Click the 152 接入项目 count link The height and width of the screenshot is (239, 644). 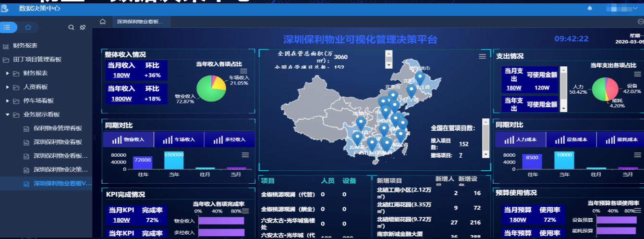click(464, 144)
